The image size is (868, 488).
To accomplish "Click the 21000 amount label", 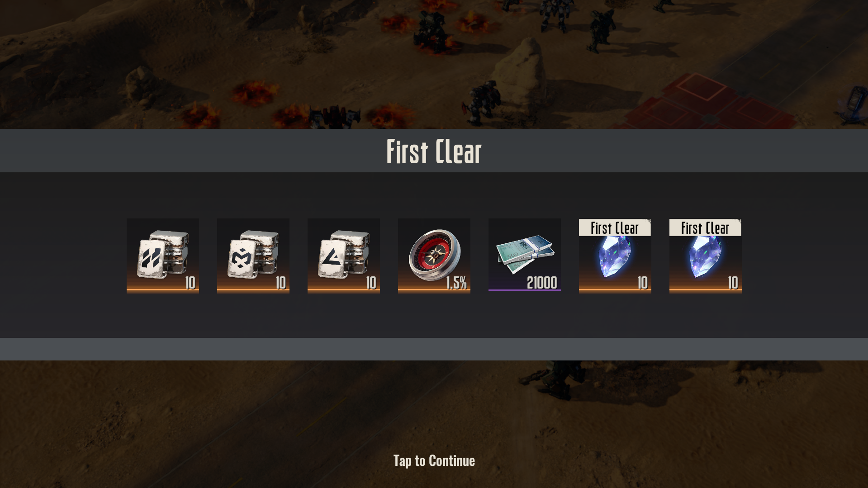I will point(542,283).
